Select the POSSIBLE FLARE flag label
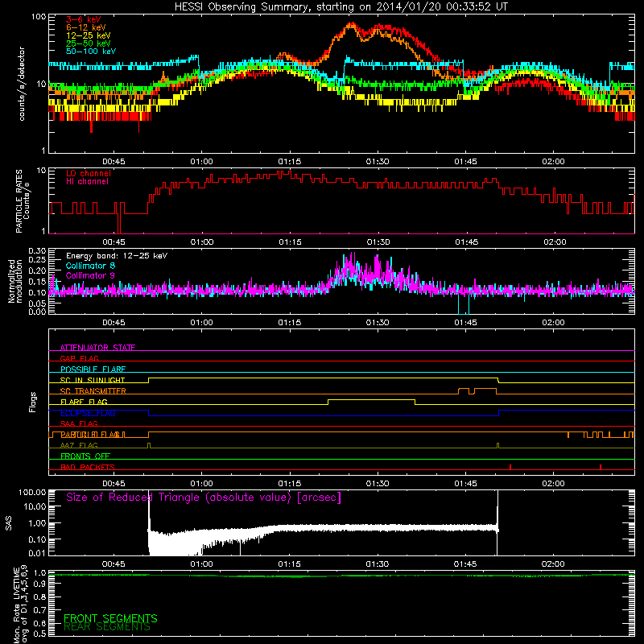 coord(93,369)
